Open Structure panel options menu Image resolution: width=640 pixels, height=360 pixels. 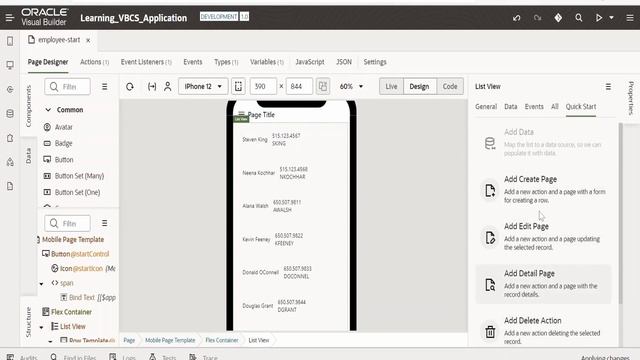click(104, 223)
